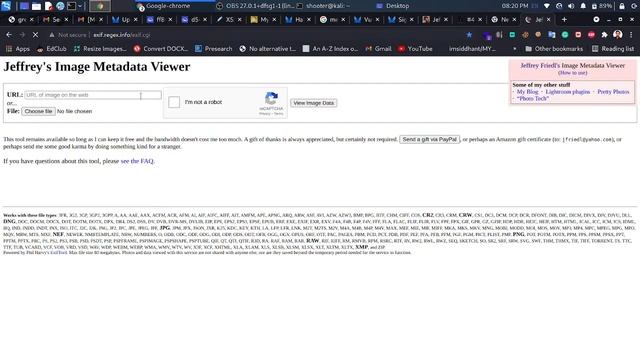This screenshot has width=640, height=360.
Task: Open the Wi-Fi network indicator
Action: pos(547,6)
